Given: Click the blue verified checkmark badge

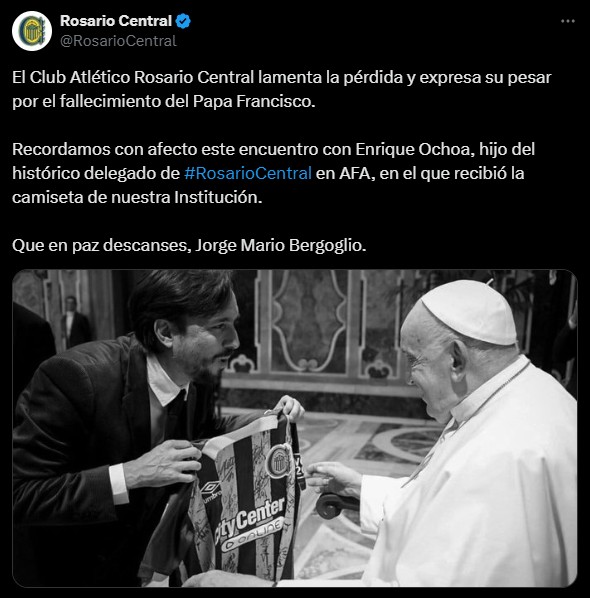Looking at the screenshot, I should pyautogui.click(x=183, y=21).
